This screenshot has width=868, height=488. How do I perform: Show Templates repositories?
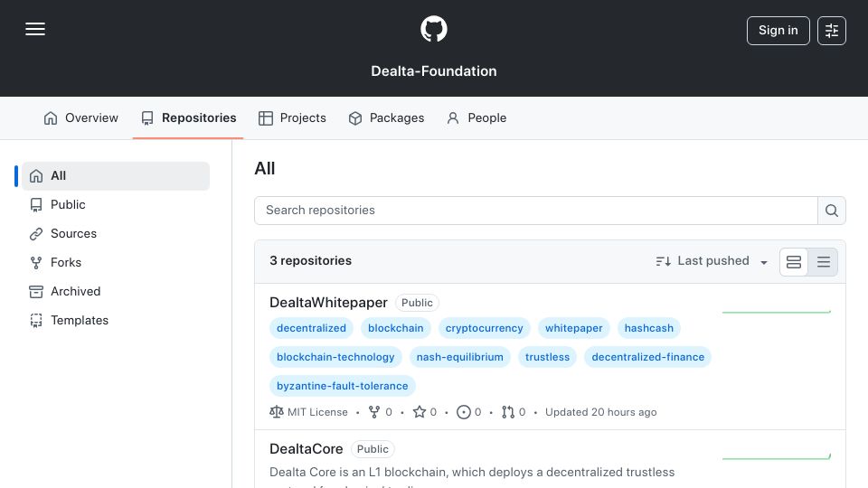[x=116, y=320]
